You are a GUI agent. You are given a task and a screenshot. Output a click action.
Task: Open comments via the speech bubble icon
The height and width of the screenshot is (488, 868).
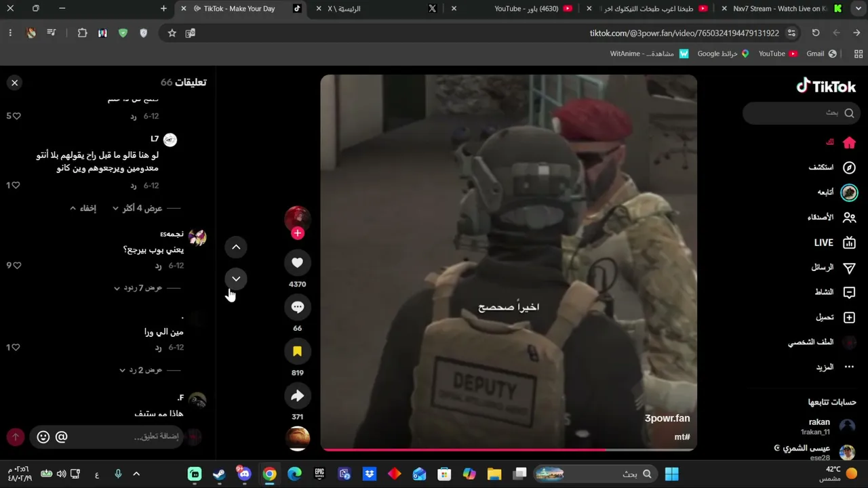(297, 307)
